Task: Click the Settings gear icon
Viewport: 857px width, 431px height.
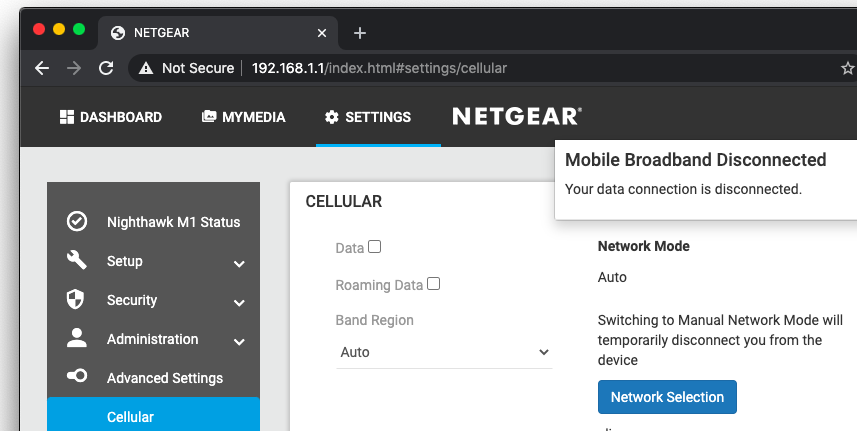Action: [331, 117]
